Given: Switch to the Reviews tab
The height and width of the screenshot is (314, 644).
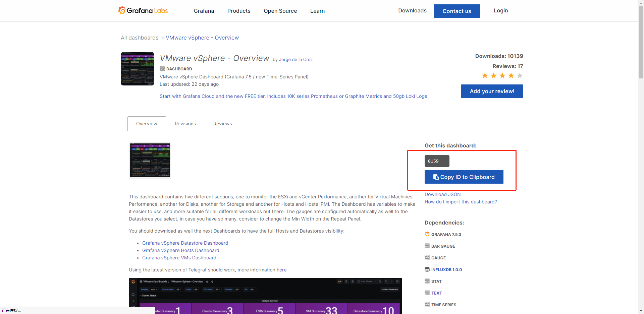Looking at the screenshot, I should [x=222, y=124].
